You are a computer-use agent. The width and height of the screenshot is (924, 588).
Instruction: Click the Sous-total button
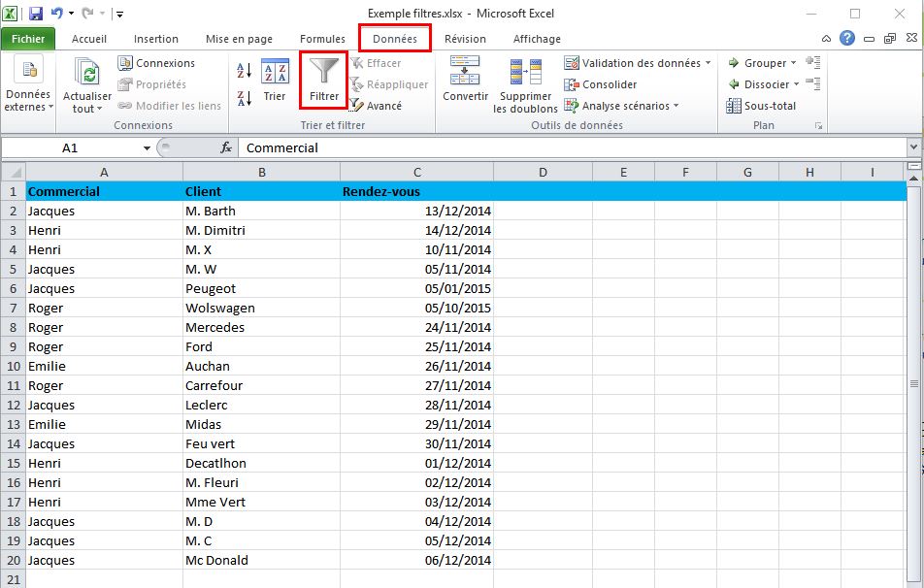pos(762,106)
